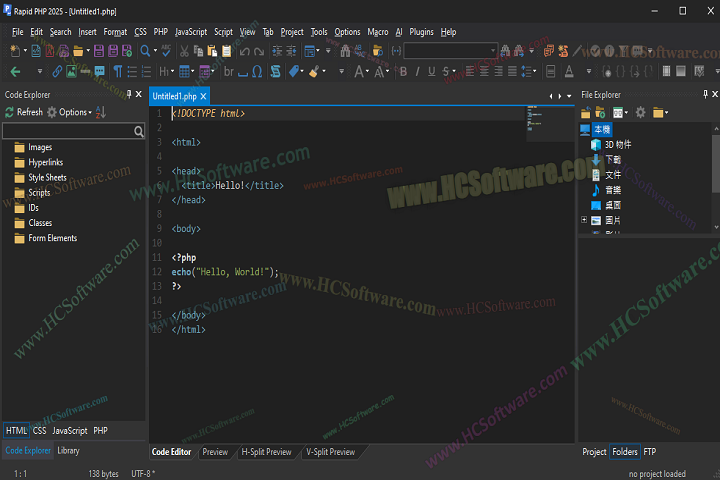Insert image with picture icon

tap(71, 71)
